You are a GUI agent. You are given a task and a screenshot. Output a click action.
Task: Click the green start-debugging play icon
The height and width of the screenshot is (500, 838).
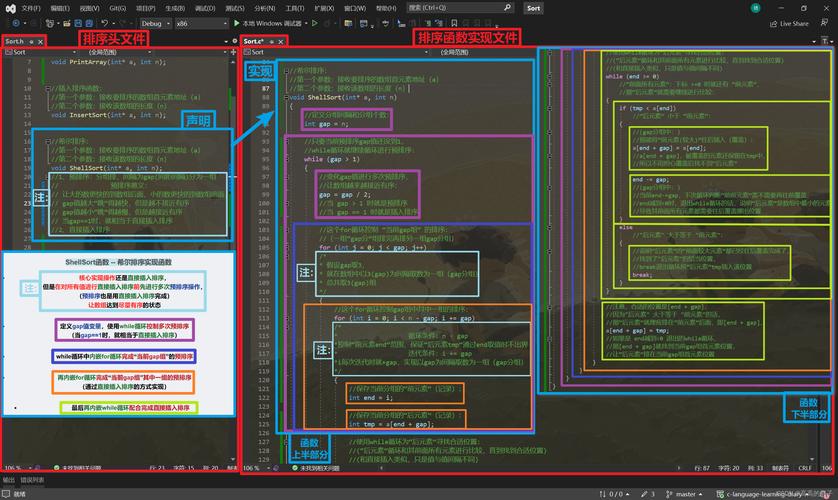coord(237,24)
